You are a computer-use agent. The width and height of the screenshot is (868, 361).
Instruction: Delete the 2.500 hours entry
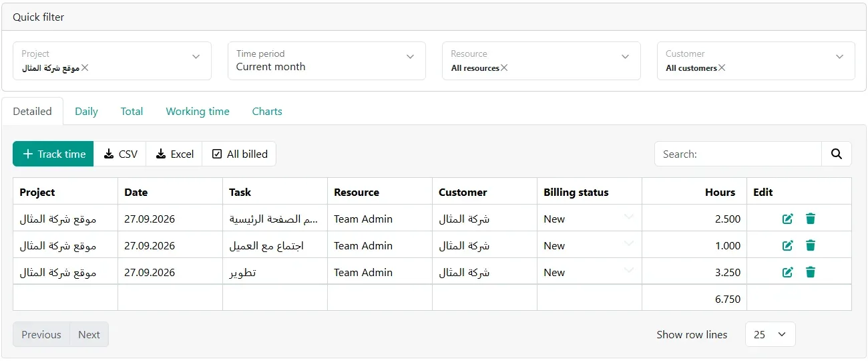click(x=811, y=219)
